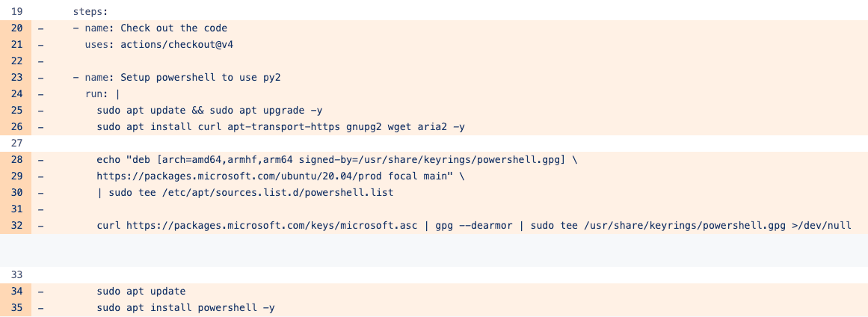Select line number 20 in the gutter
Image resolution: width=868 pixels, height=317 pixels.
point(17,28)
